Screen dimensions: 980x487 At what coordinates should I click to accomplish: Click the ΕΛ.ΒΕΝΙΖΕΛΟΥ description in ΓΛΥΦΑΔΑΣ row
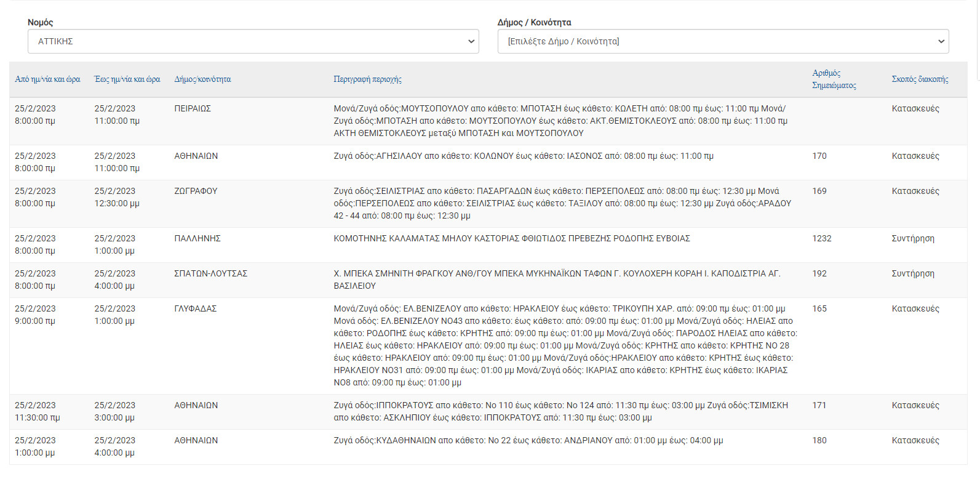(566, 345)
